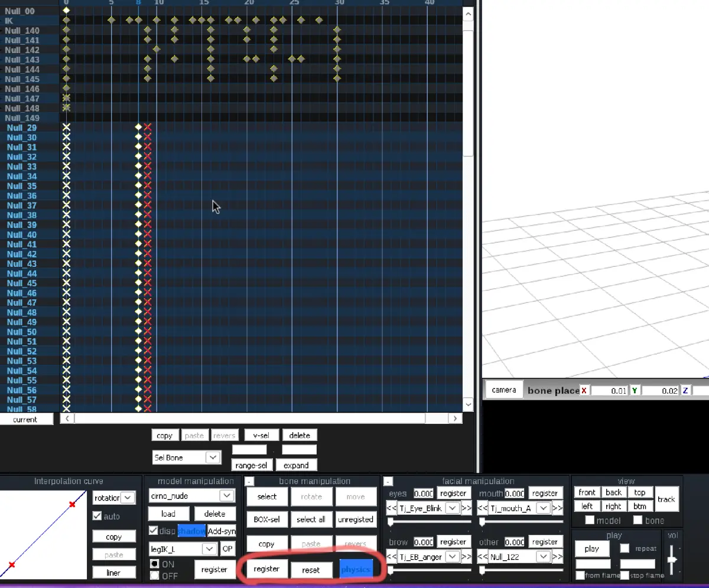Click the eyes morph slider handle
709x588 pixels.
pyautogui.click(x=390, y=522)
